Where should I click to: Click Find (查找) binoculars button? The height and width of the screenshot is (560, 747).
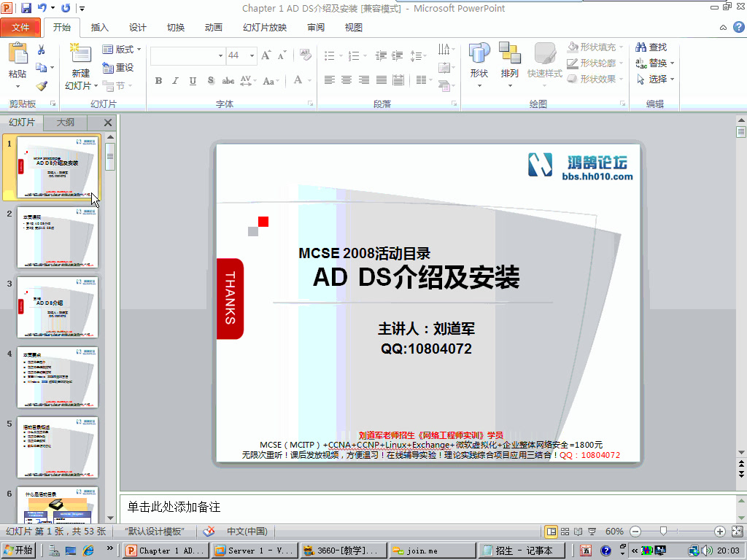pyautogui.click(x=651, y=47)
